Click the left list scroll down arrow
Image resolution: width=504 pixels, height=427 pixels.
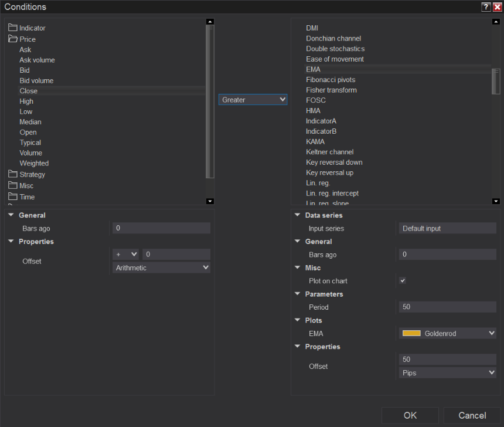[x=210, y=201]
